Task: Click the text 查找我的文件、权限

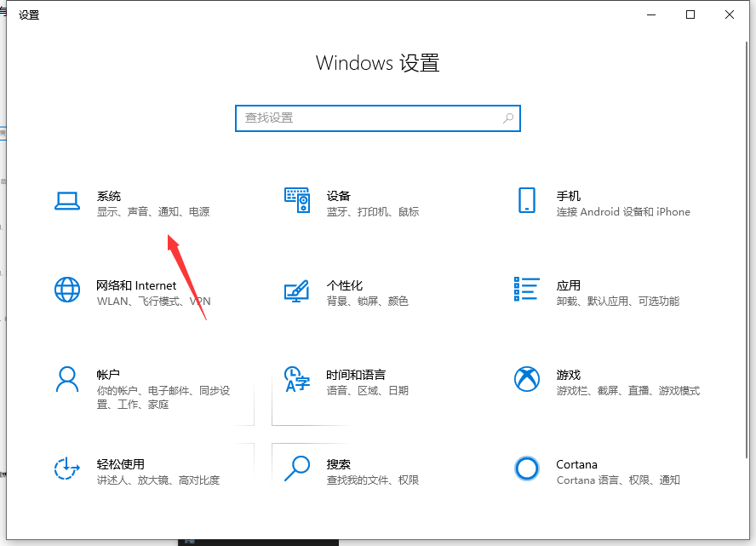Action: 373,480
